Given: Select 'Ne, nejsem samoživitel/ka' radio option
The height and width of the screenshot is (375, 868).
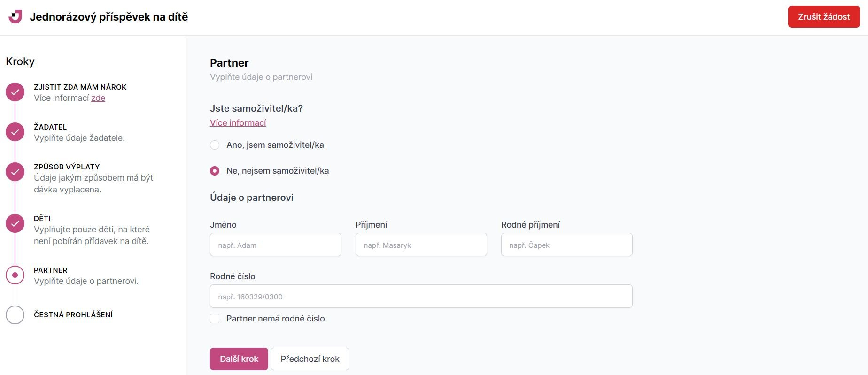Looking at the screenshot, I should [x=215, y=171].
